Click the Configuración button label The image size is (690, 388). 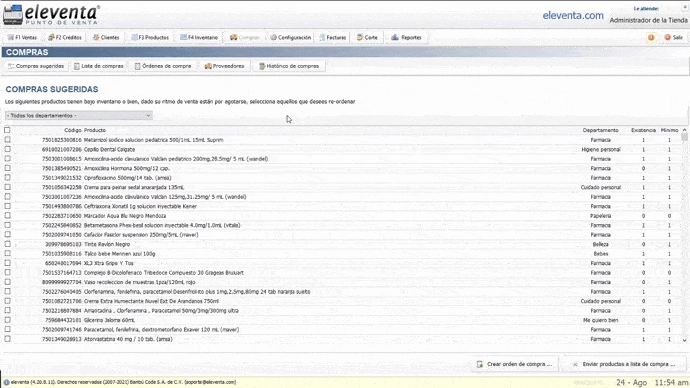coord(294,37)
